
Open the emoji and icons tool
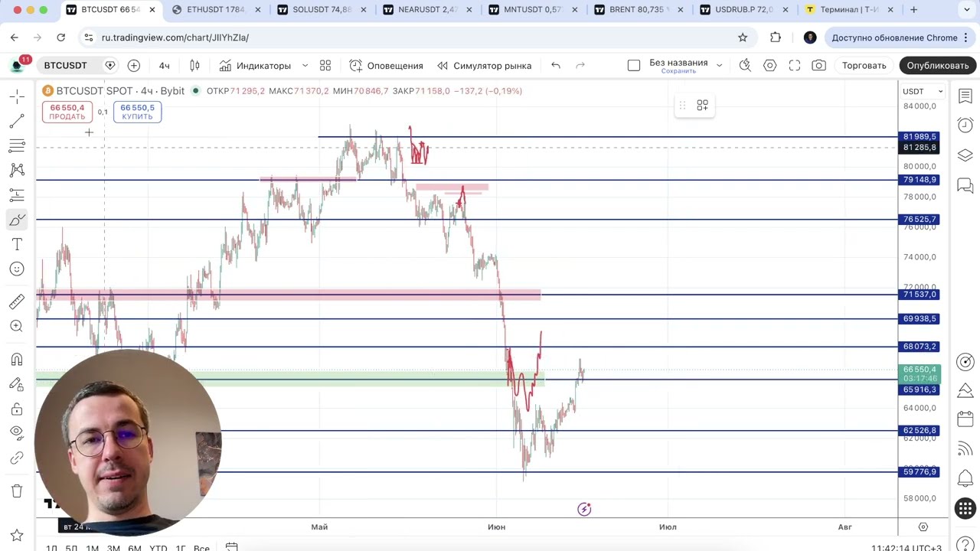[x=17, y=269]
